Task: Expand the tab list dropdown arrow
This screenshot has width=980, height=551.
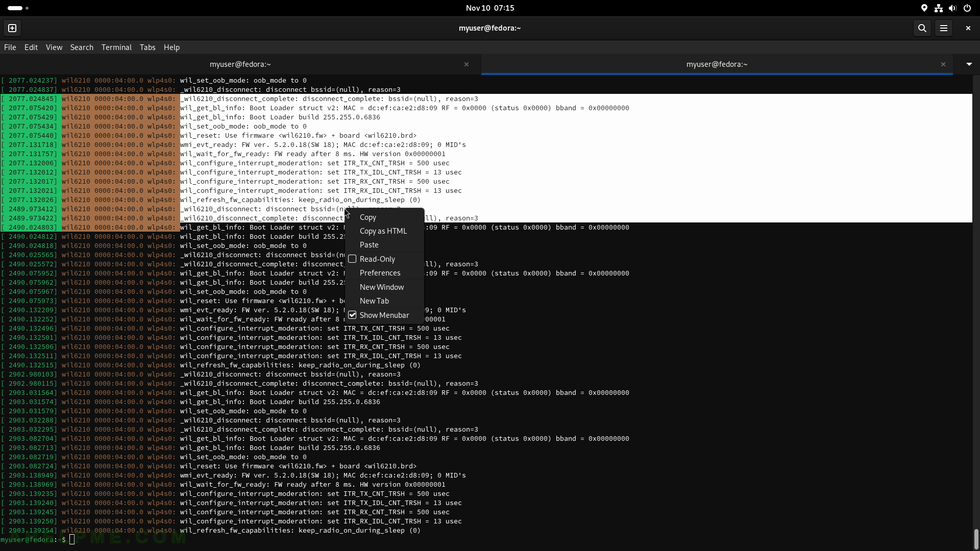Action: (x=969, y=64)
